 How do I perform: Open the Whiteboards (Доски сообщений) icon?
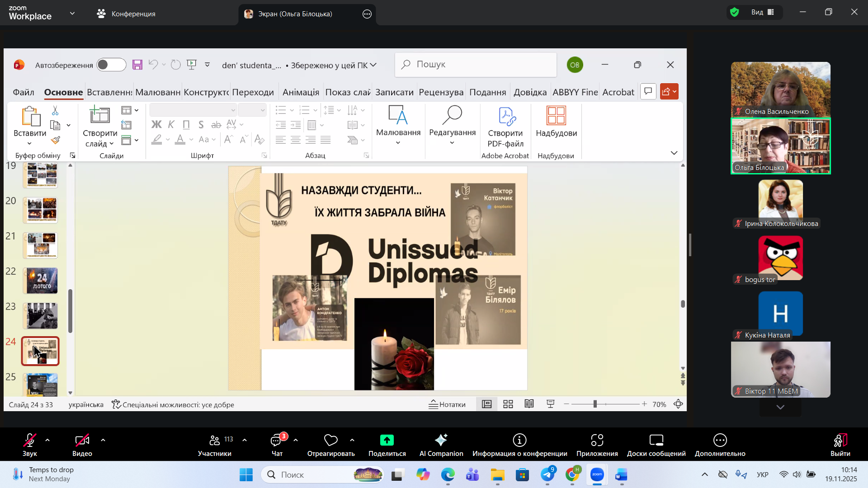(x=656, y=440)
